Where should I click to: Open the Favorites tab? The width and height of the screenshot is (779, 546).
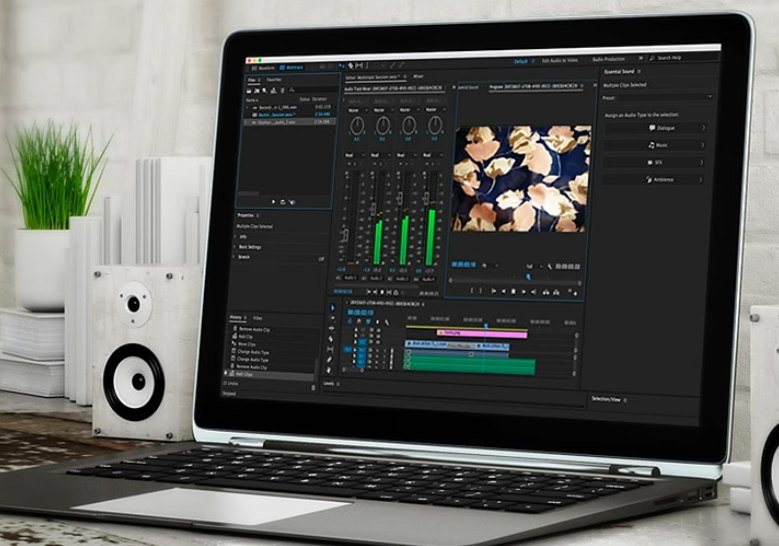[274, 79]
